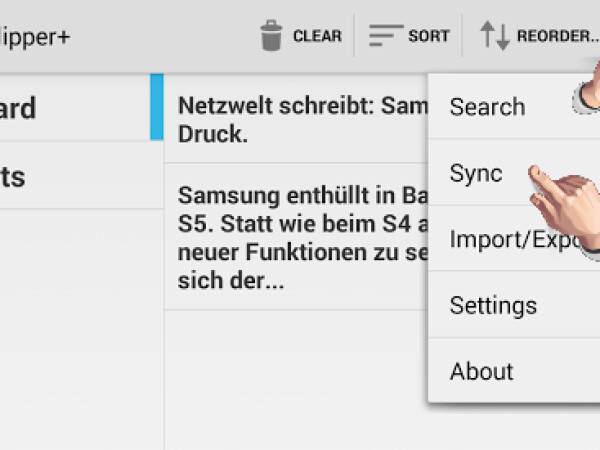Choose Search from the overflow menu
This screenshot has height=450, width=600.
coord(487,106)
